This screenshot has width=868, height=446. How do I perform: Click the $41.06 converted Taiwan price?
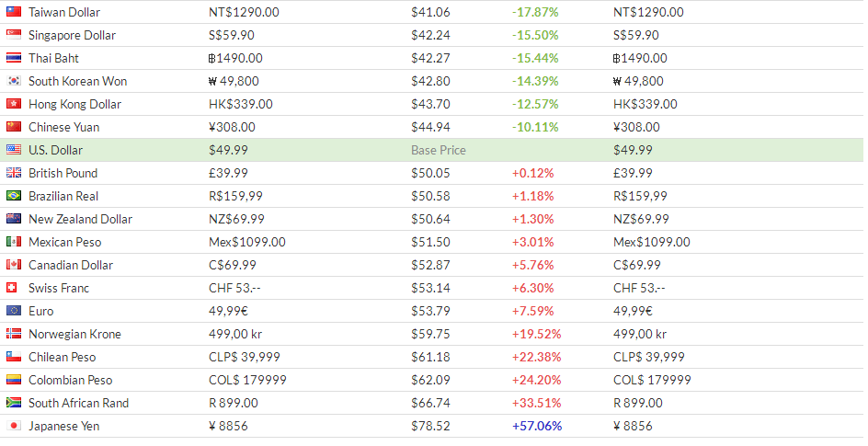pos(430,12)
